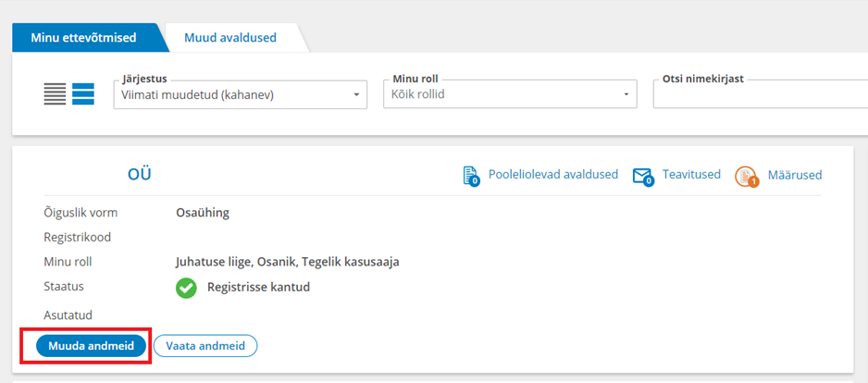868x383 pixels.
Task: Open the Minu roll dropdown
Action: 510,94
